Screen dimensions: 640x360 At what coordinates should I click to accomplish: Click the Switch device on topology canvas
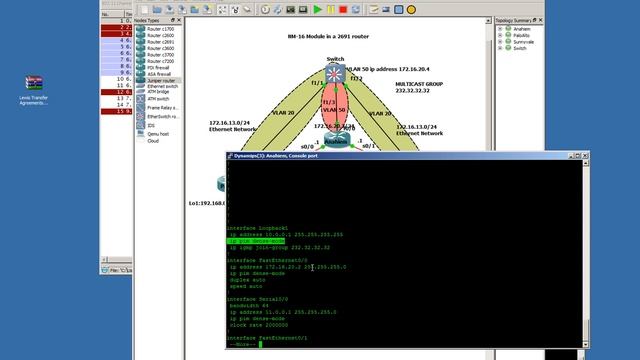point(335,74)
